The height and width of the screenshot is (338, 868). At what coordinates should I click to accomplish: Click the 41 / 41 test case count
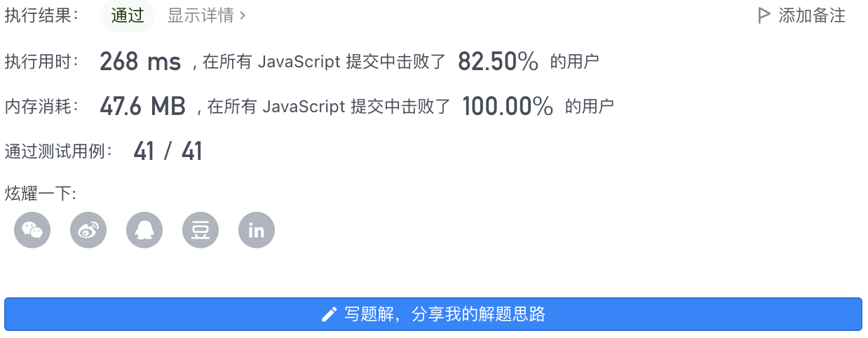(x=168, y=151)
